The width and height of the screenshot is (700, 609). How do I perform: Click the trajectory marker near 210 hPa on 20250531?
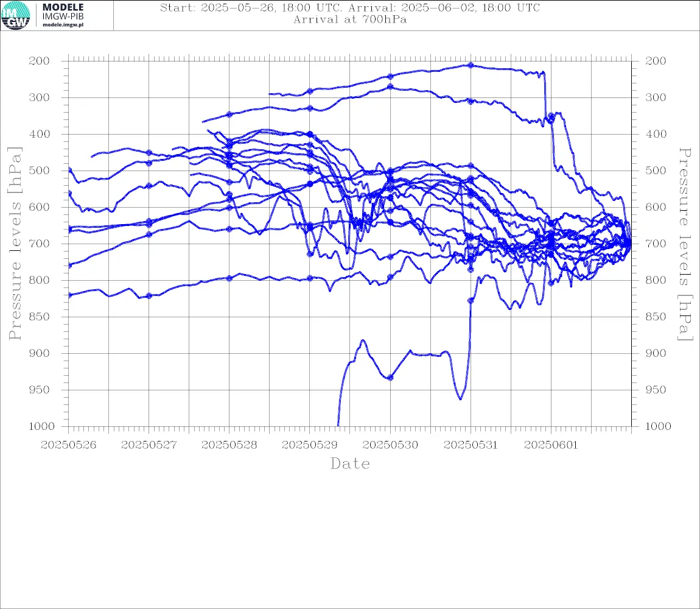point(471,65)
